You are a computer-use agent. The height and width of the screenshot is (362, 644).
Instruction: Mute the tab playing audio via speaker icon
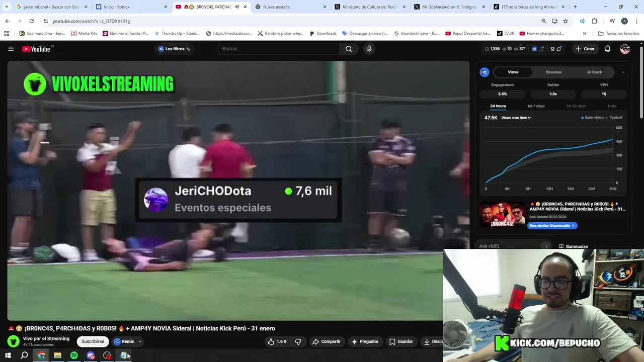pyautogui.click(x=237, y=7)
